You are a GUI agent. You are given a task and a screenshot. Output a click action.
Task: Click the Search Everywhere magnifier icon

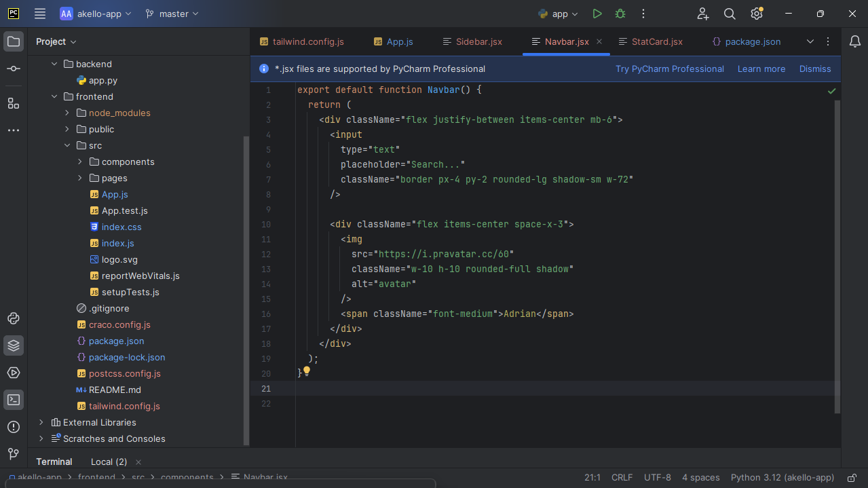(x=730, y=14)
